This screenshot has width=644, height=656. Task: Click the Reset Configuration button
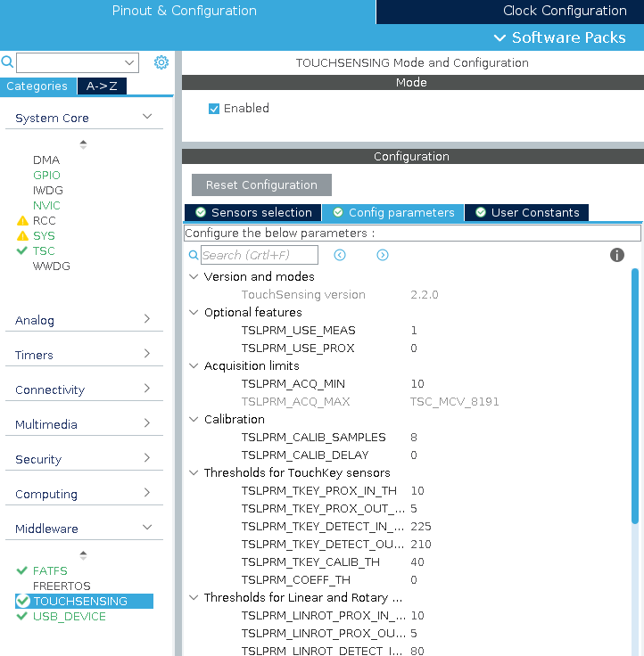point(261,185)
